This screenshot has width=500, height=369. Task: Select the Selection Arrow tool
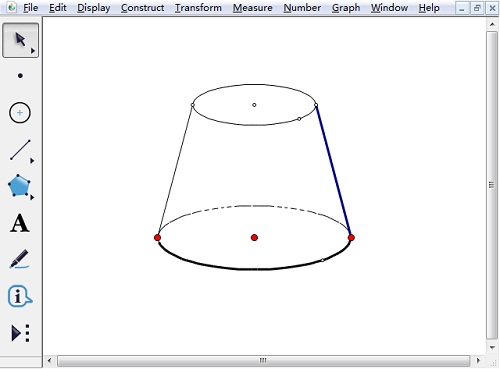point(20,40)
